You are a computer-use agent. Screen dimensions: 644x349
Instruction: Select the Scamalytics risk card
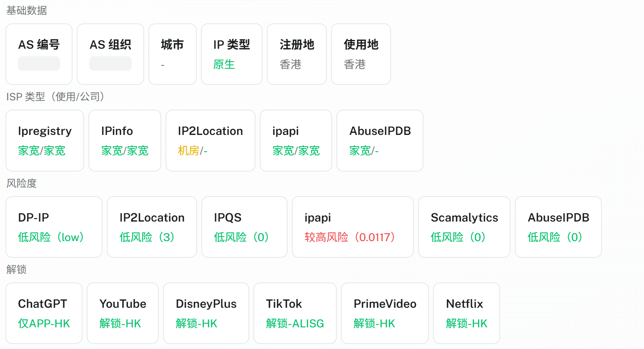464,227
